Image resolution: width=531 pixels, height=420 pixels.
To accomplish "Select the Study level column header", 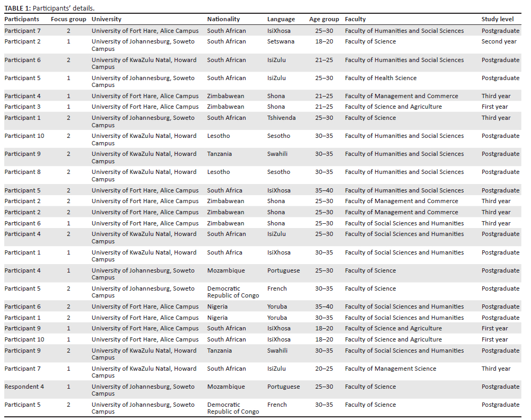I will click(x=497, y=19).
